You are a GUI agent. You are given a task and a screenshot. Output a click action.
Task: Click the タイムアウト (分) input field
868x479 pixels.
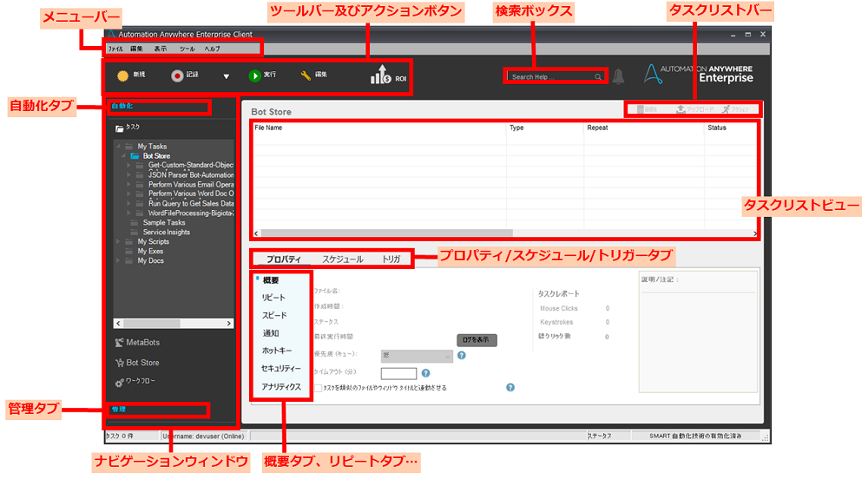(398, 374)
